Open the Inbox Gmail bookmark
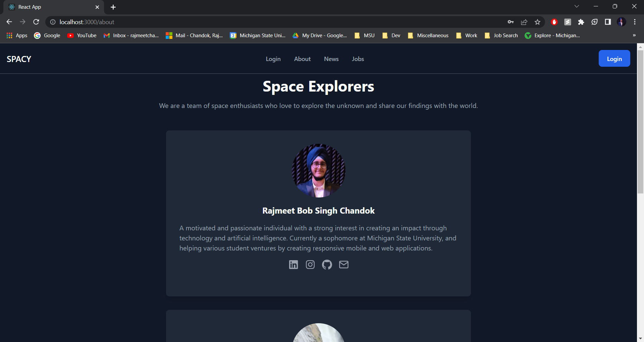 (x=131, y=36)
